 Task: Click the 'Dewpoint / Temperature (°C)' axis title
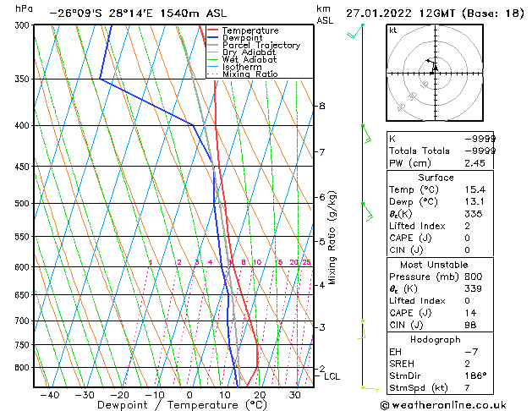click(182, 405)
